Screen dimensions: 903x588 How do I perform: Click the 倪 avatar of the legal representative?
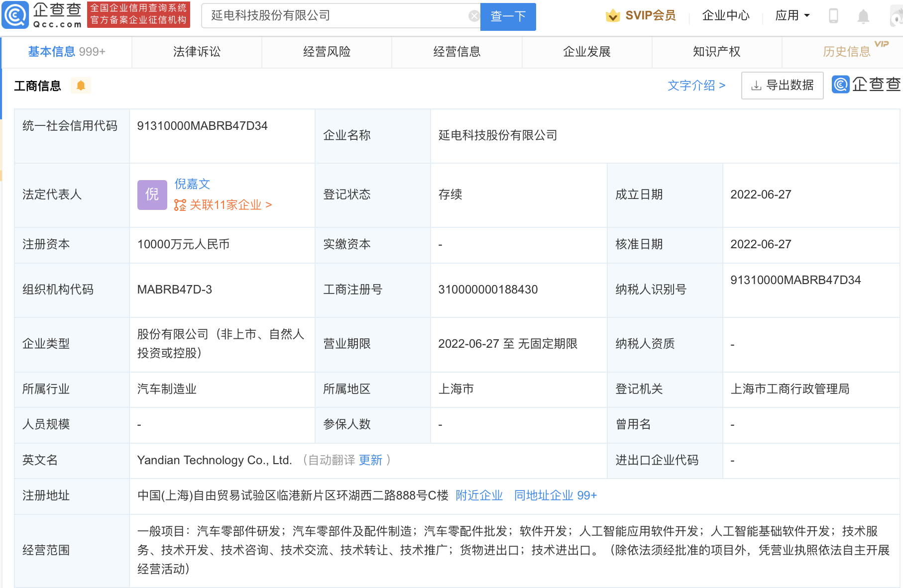[x=152, y=195]
